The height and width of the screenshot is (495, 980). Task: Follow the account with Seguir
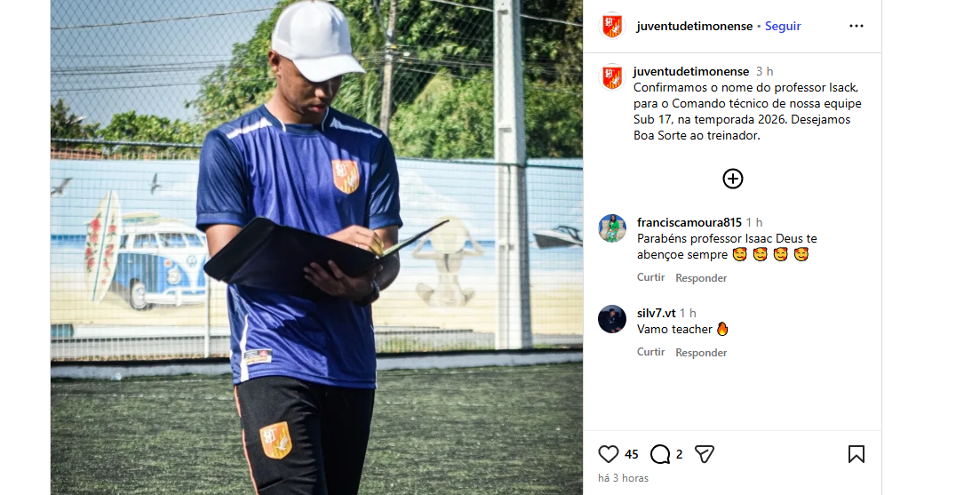[x=783, y=27]
